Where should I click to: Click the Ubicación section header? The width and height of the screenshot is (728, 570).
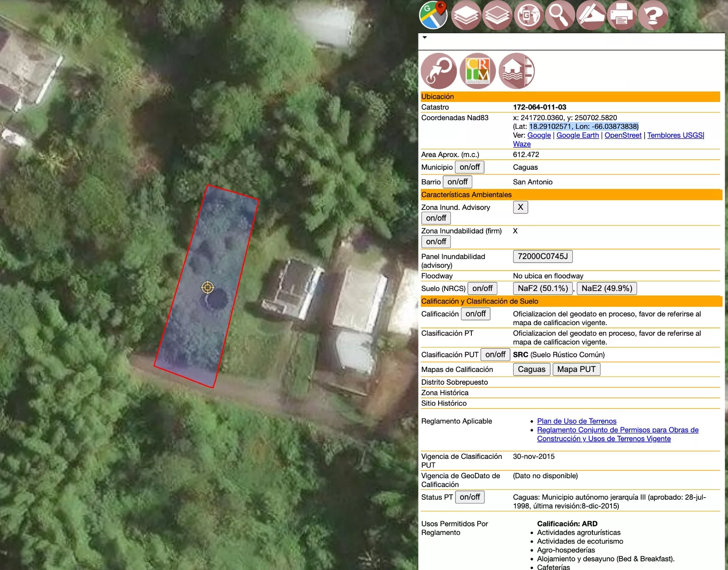click(x=570, y=97)
